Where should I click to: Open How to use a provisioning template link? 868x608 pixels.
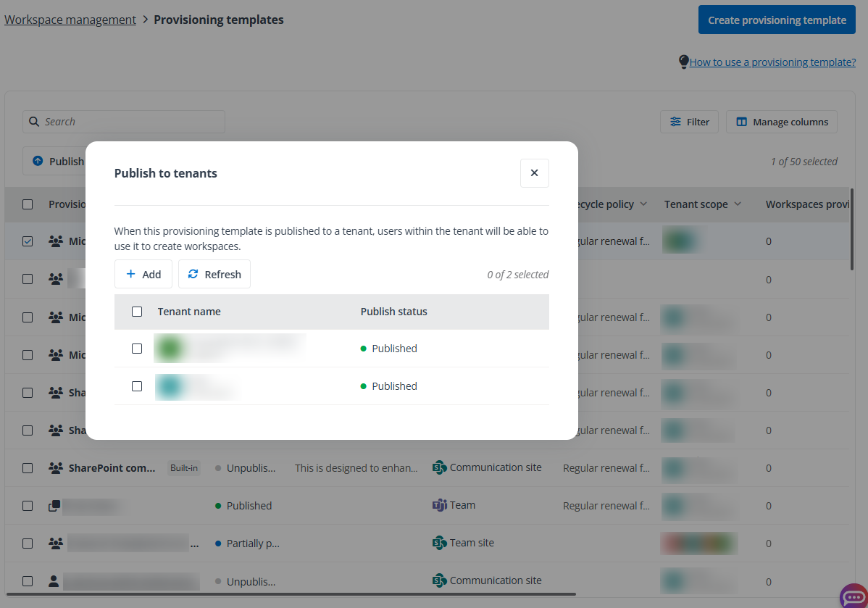772,62
